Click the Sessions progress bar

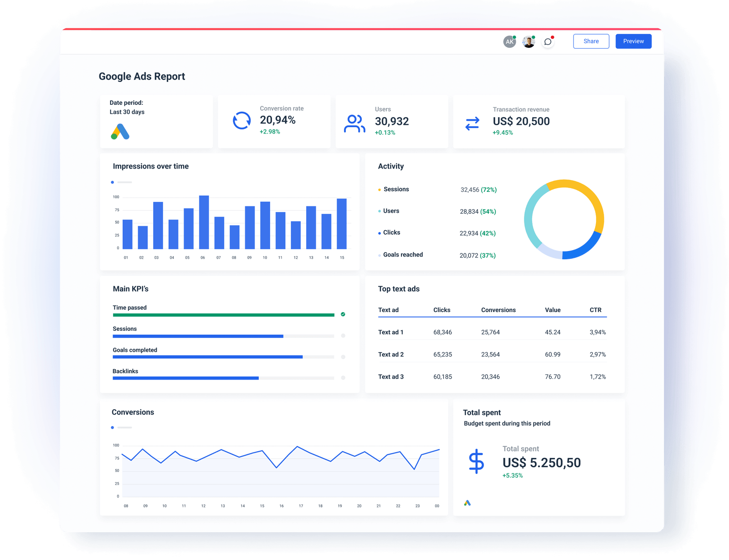coord(198,336)
